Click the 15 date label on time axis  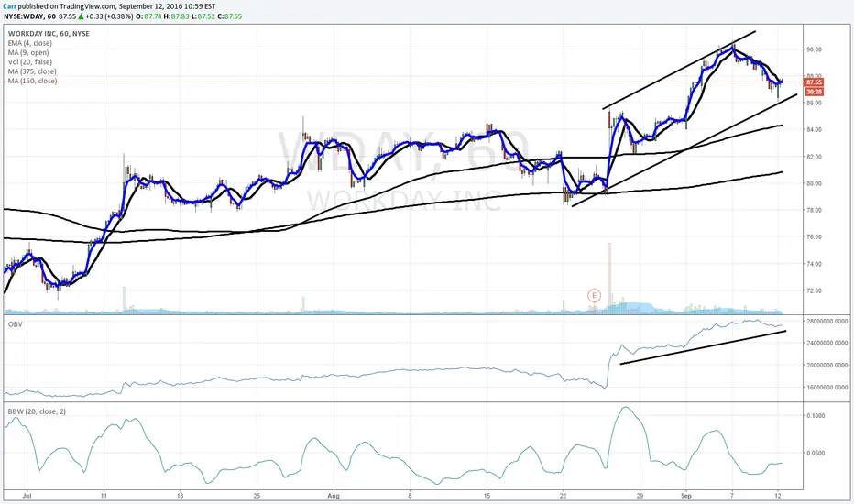(x=487, y=496)
